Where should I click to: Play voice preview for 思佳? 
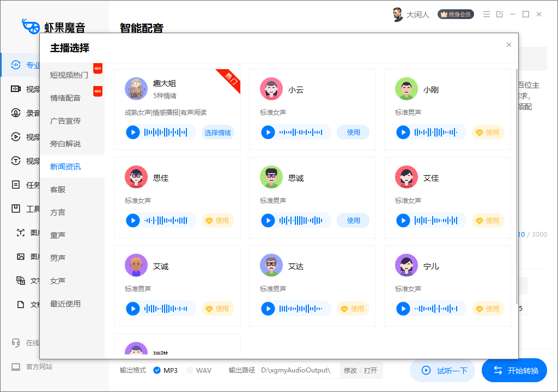[133, 220]
